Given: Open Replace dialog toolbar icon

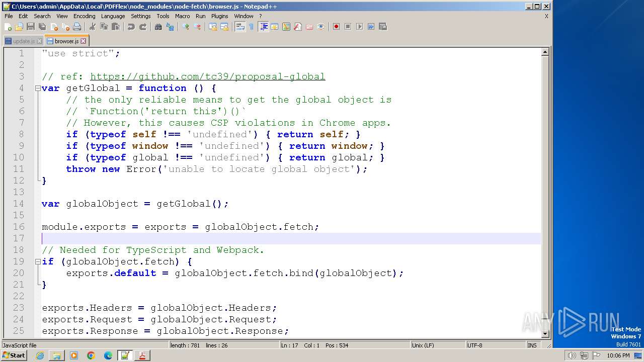Looking at the screenshot, I should [170, 27].
